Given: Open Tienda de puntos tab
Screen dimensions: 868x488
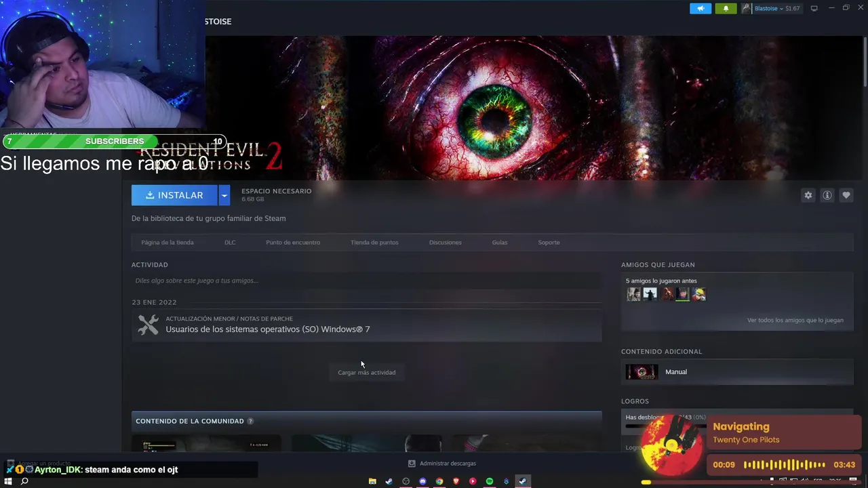Looking at the screenshot, I should point(374,243).
